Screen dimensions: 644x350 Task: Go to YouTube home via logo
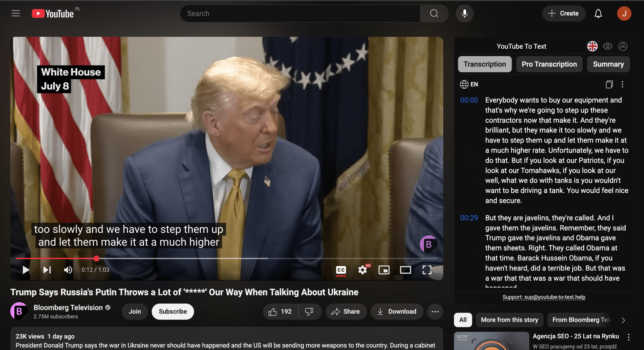pos(53,14)
